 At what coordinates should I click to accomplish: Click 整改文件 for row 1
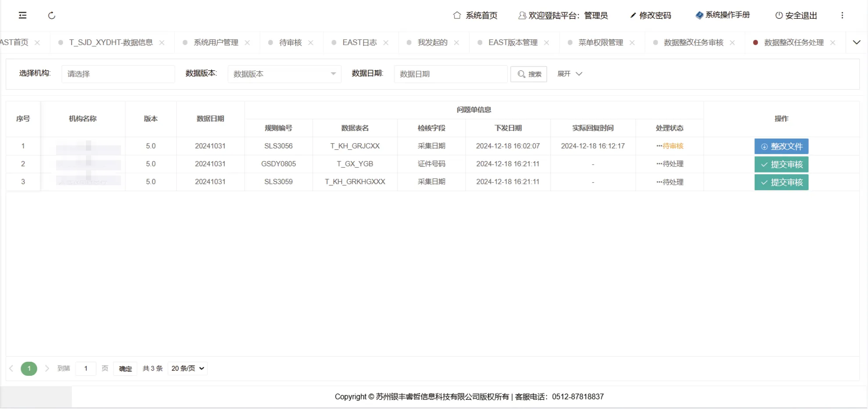(x=781, y=146)
